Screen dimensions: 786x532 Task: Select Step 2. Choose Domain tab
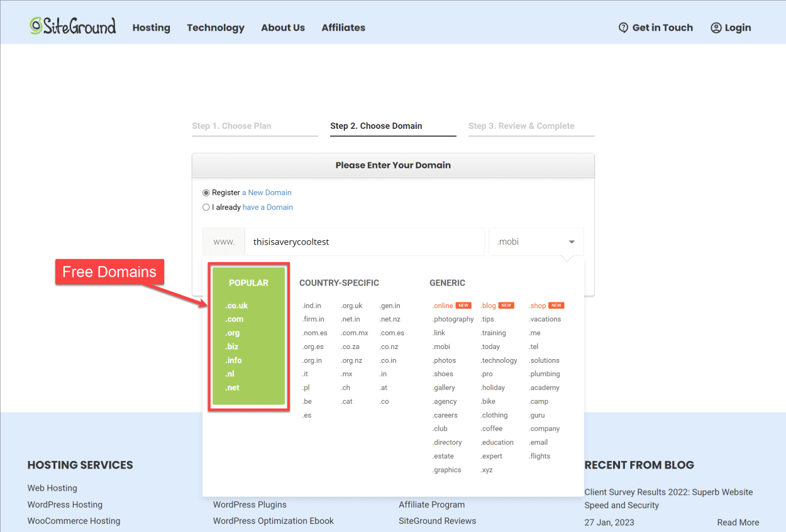pyautogui.click(x=376, y=126)
